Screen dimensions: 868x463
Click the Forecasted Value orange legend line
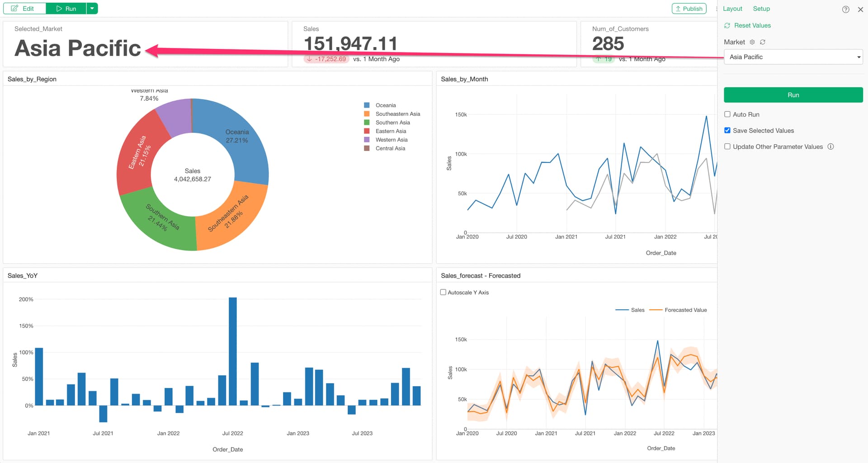pyautogui.click(x=655, y=310)
